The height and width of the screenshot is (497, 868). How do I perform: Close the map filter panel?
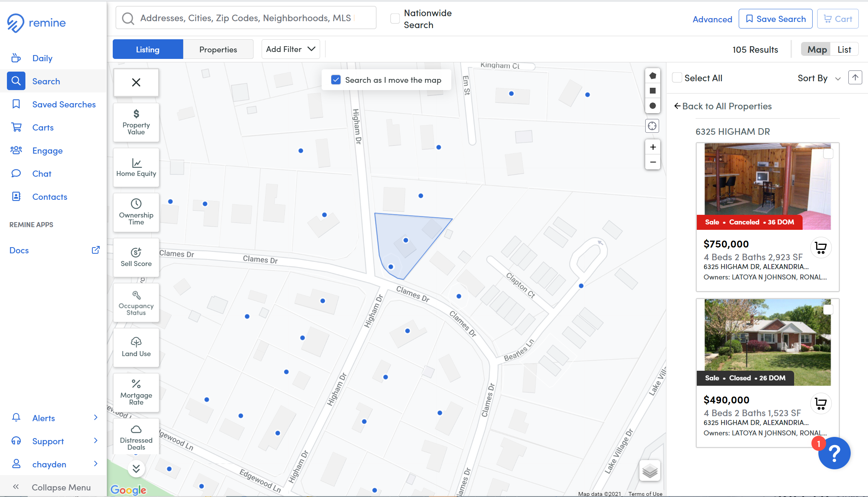coord(136,82)
